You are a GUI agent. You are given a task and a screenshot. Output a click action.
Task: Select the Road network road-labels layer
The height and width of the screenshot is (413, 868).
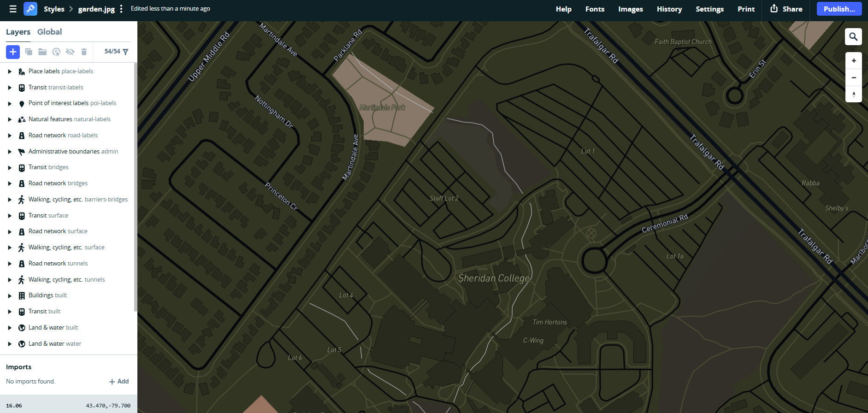click(63, 136)
